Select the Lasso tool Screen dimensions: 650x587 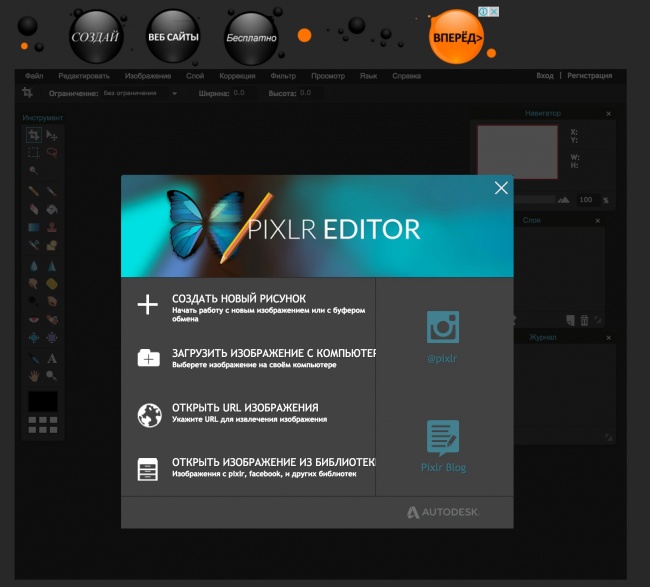pyautogui.click(x=52, y=152)
